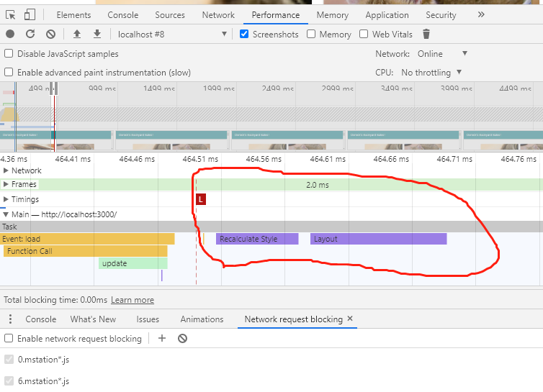Select the Event: load bar
The height and width of the screenshot is (392, 543).
[x=87, y=239]
